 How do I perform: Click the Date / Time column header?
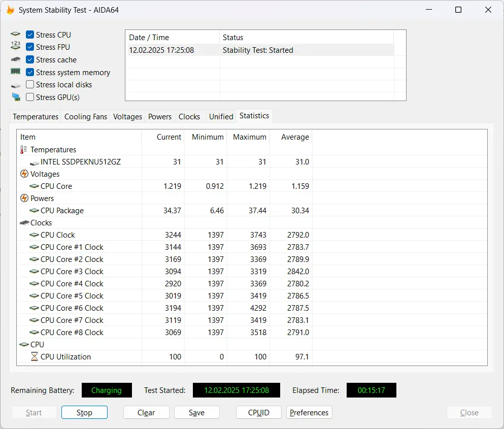[173, 37]
